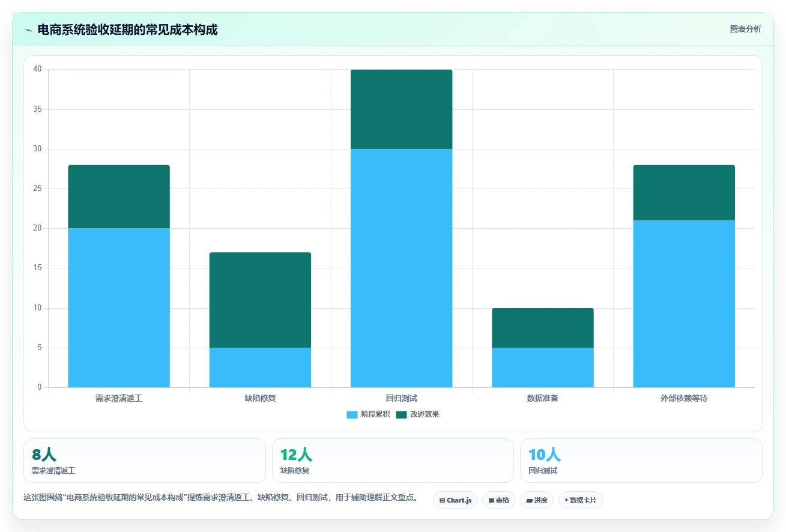This screenshot has height=532, width=786.
Task: Click the blue segment of 回归测试 bar
Action: (402, 268)
